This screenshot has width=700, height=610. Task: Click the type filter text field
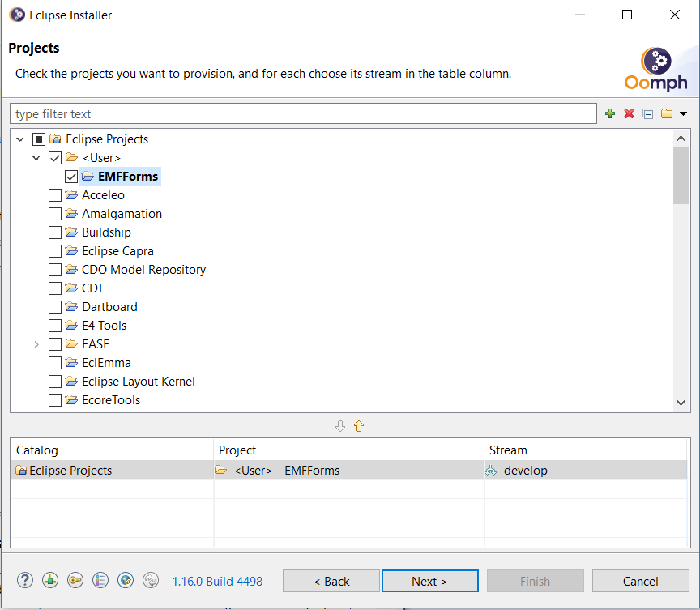(303, 113)
